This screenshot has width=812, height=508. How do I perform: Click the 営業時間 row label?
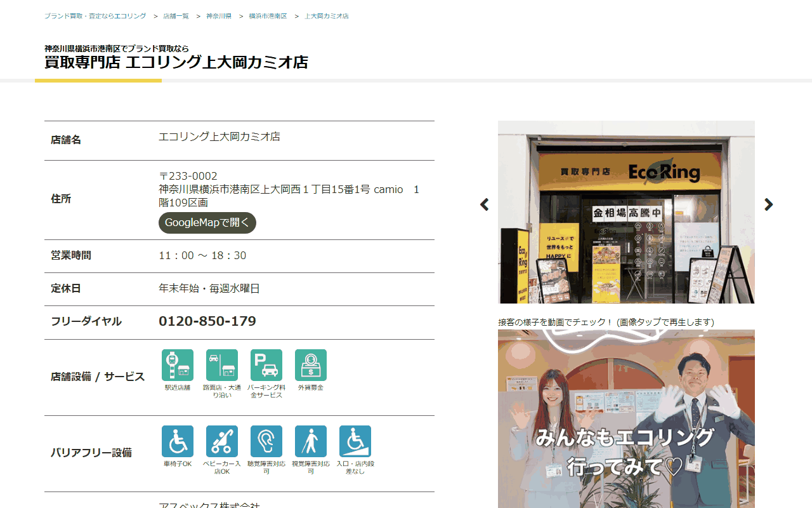coord(71,255)
